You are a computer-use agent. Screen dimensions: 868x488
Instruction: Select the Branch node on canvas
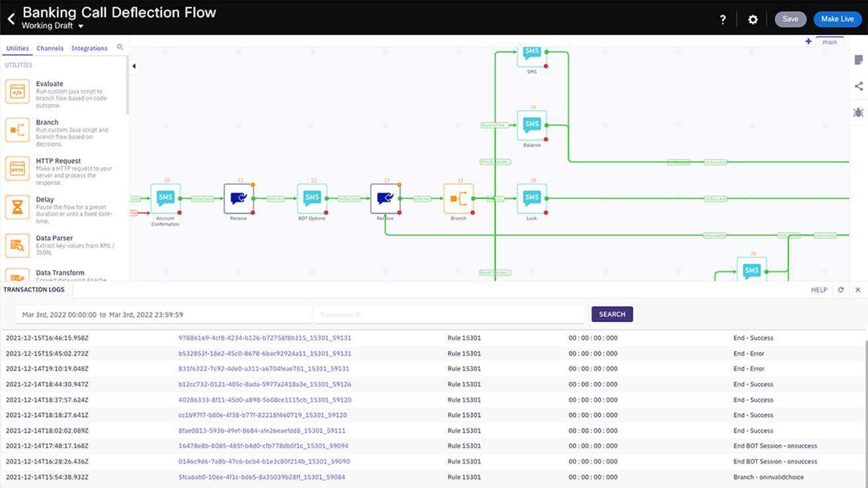tap(458, 198)
